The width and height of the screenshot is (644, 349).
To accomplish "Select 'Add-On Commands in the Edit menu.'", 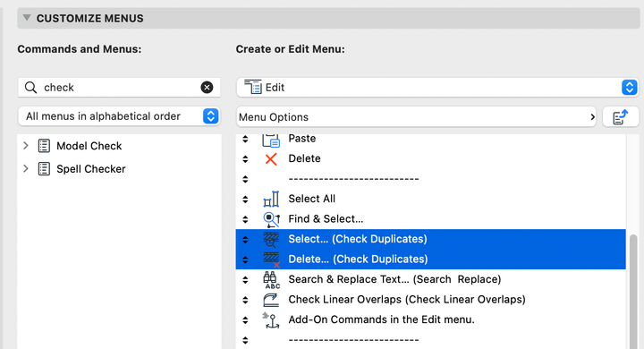I will [x=382, y=319].
